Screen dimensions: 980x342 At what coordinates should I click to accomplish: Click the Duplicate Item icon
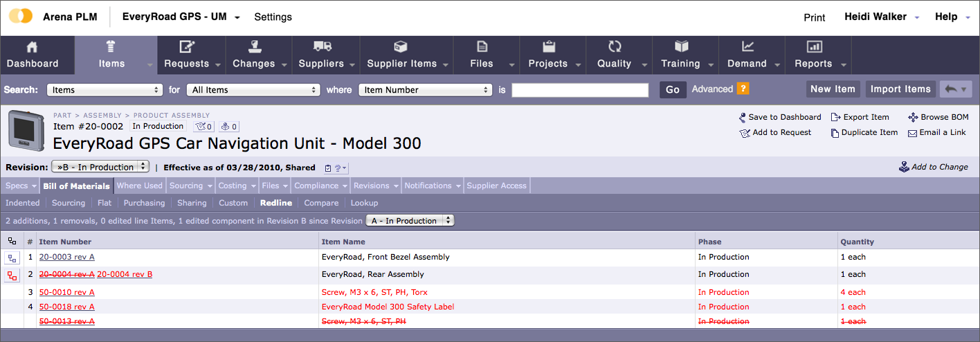(835, 133)
